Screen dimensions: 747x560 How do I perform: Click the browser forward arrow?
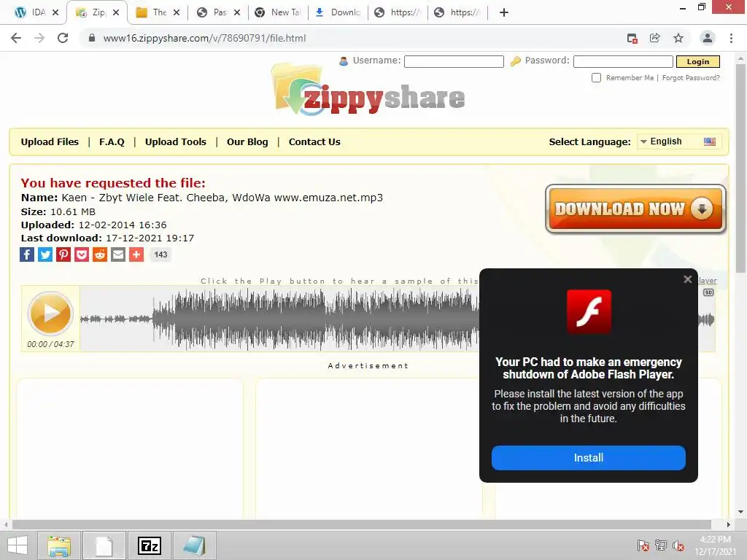point(39,38)
